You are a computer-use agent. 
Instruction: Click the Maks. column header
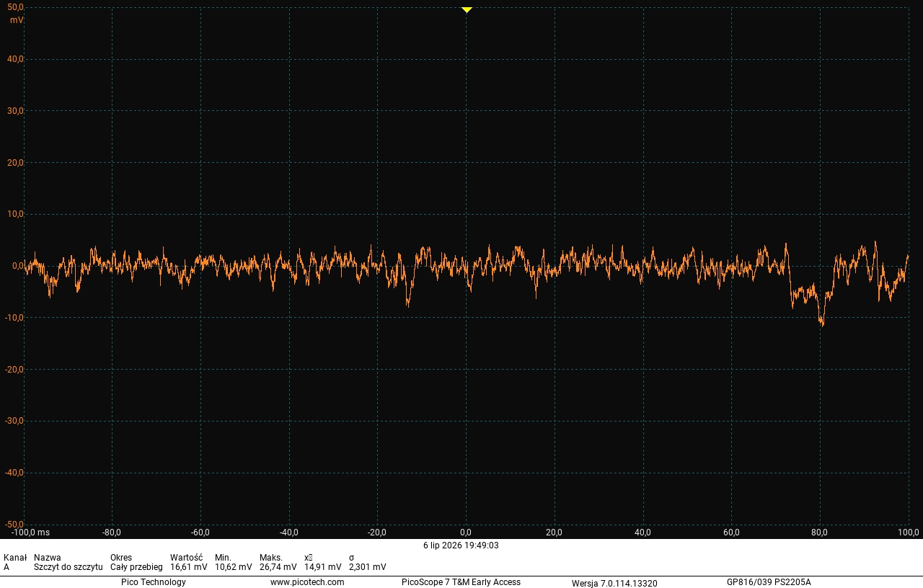[271, 558]
